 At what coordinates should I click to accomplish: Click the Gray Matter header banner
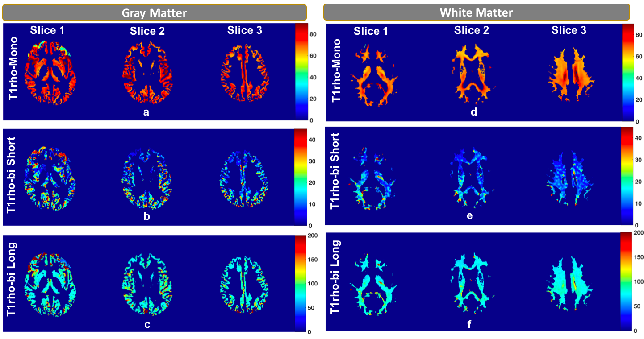click(x=155, y=12)
